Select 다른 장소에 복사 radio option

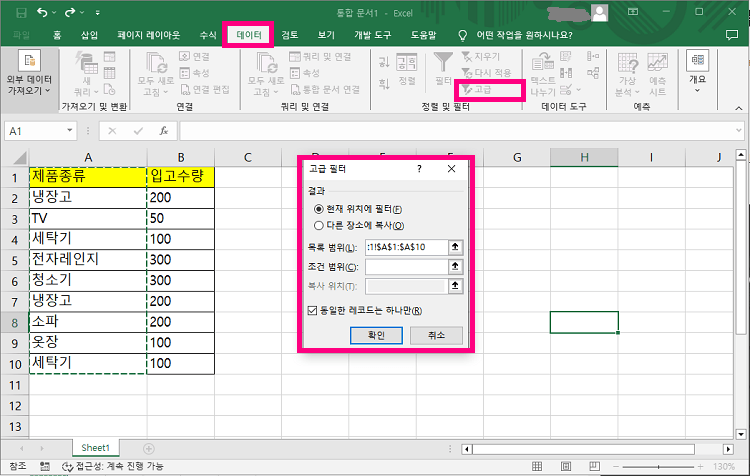[x=319, y=225]
